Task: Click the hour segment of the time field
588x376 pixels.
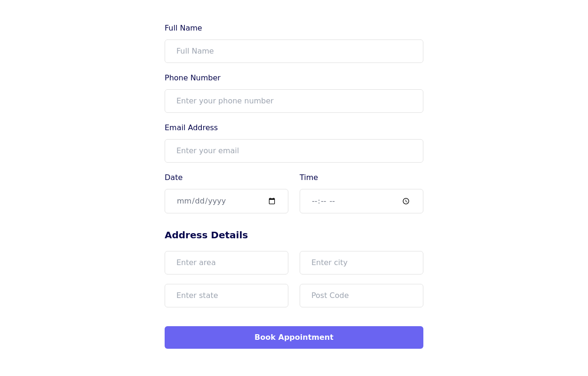Action: pos(315,201)
